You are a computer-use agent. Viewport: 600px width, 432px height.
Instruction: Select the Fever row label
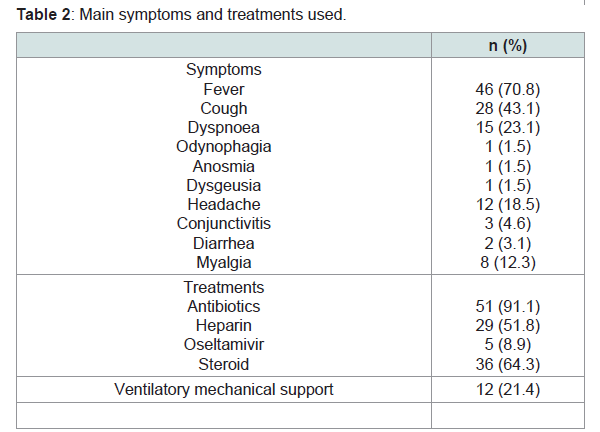click(x=224, y=90)
